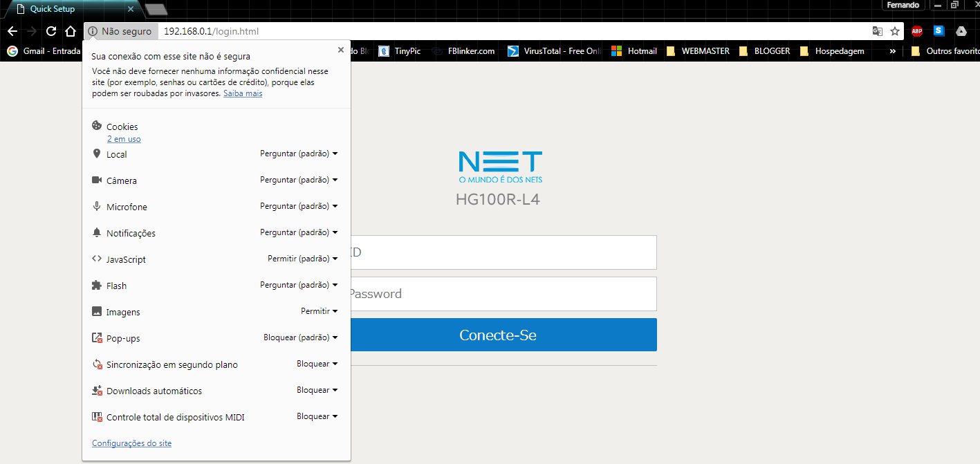Open the WEBMASTER bookmarks folder

click(x=698, y=51)
